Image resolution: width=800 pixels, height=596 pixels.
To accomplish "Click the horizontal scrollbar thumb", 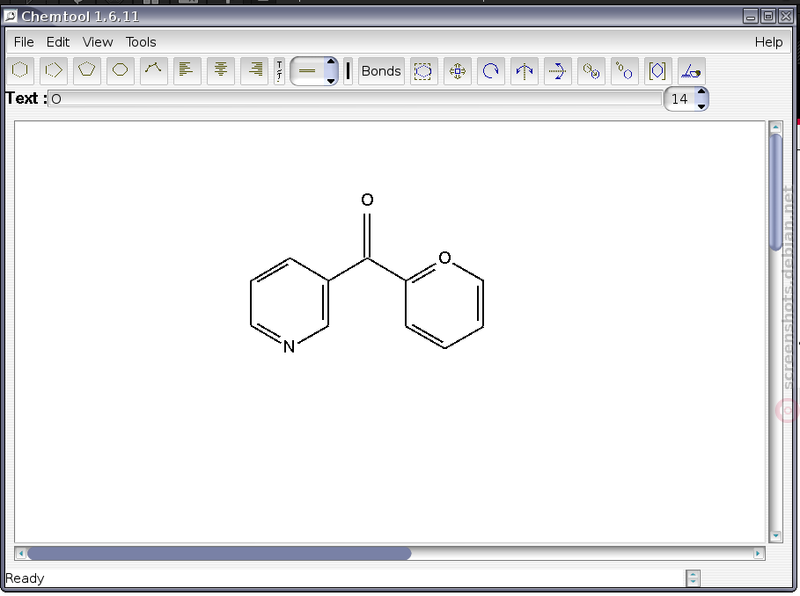I will (x=219, y=553).
